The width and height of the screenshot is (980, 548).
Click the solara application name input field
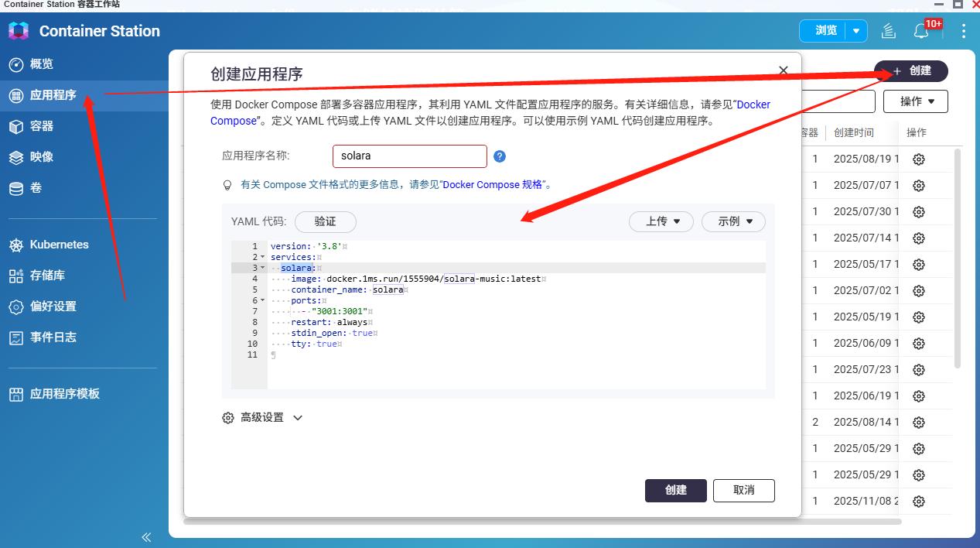click(x=409, y=156)
